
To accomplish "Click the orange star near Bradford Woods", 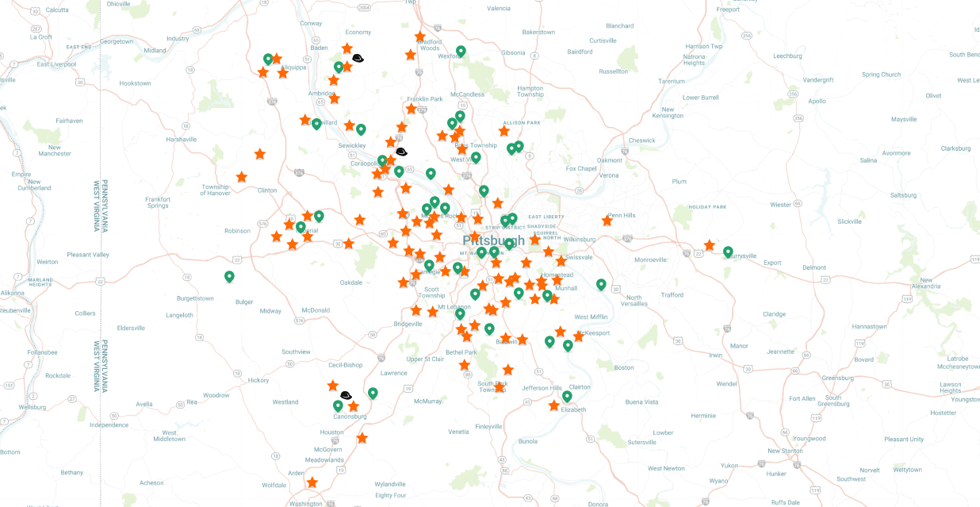I will [x=420, y=36].
